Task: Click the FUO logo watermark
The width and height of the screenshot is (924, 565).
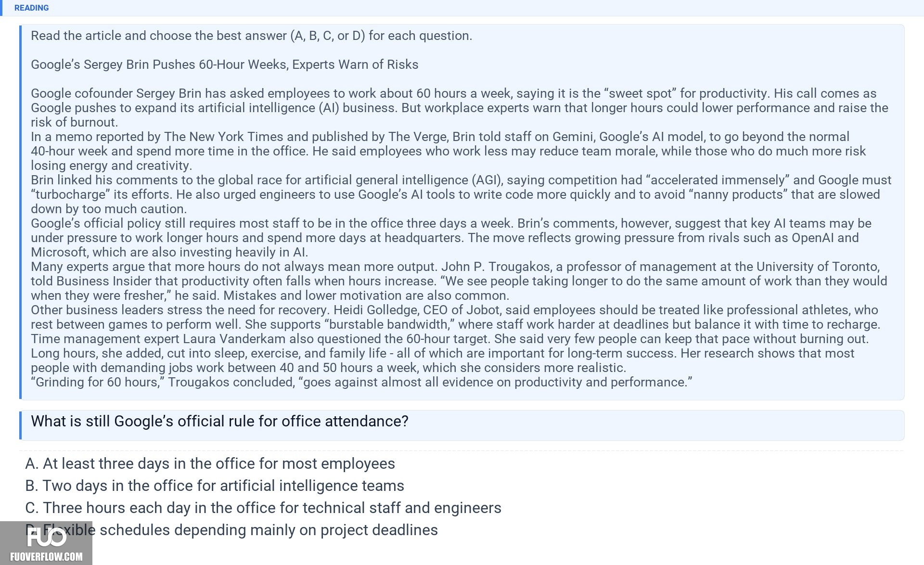Action: click(x=46, y=537)
